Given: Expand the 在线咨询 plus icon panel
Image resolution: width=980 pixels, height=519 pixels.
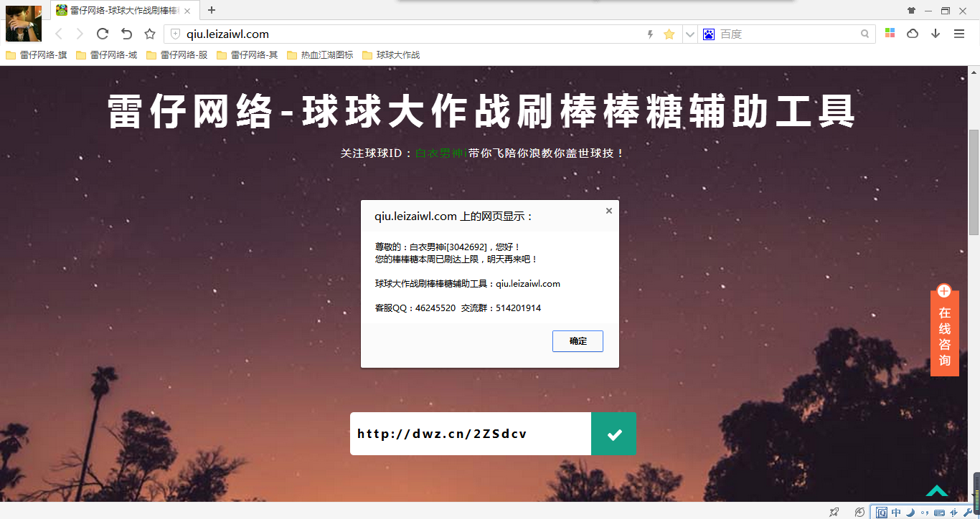Looking at the screenshot, I should click(944, 291).
